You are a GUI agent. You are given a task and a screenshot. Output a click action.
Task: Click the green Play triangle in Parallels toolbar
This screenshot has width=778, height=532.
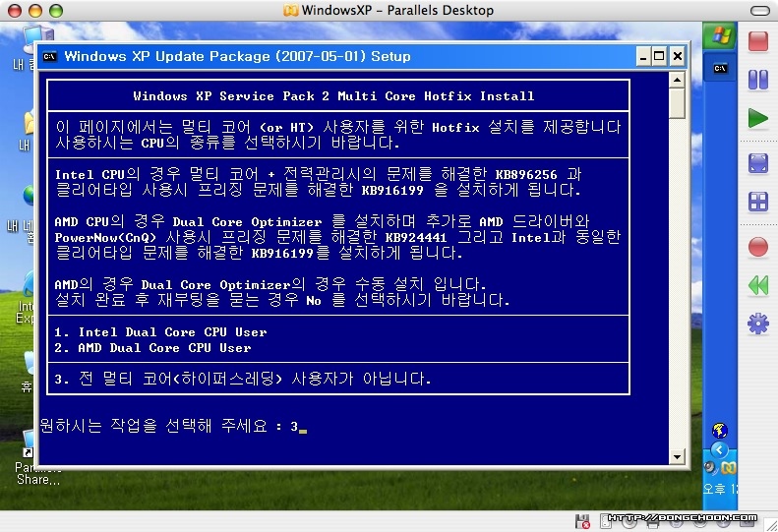(x=757, y=118)
